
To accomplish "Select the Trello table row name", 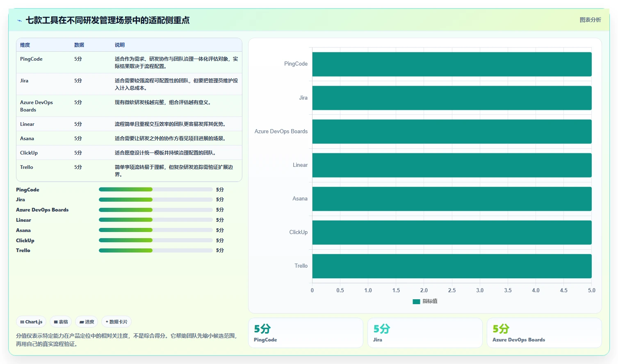I will [27, 167].
